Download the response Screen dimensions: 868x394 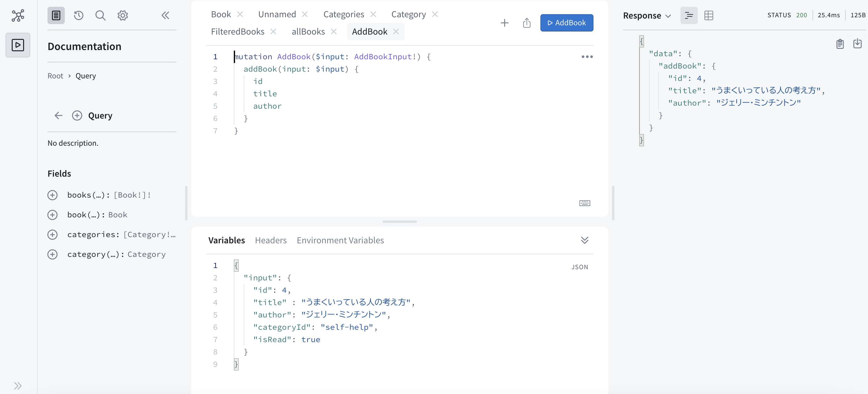click(857, 44)
